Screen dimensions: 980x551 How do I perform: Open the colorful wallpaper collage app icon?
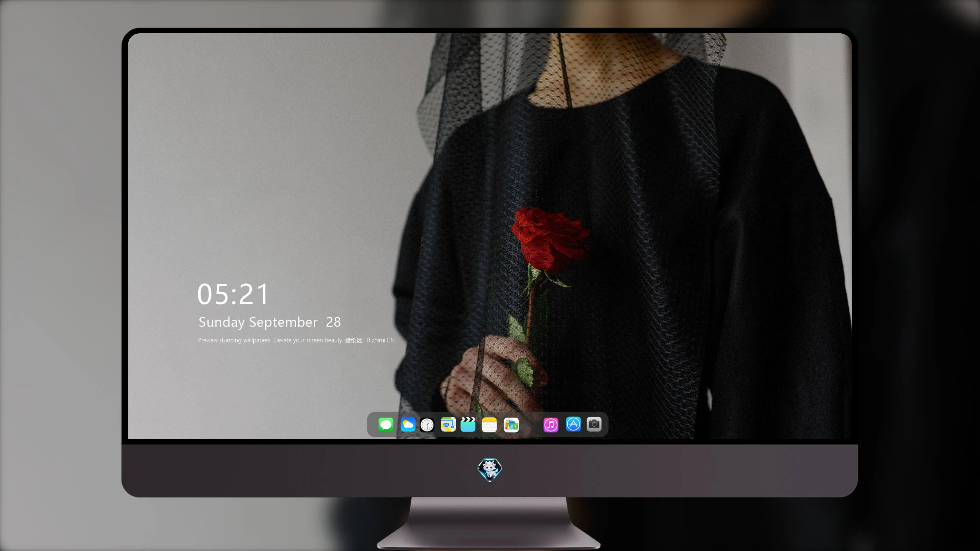pos(511,425)
